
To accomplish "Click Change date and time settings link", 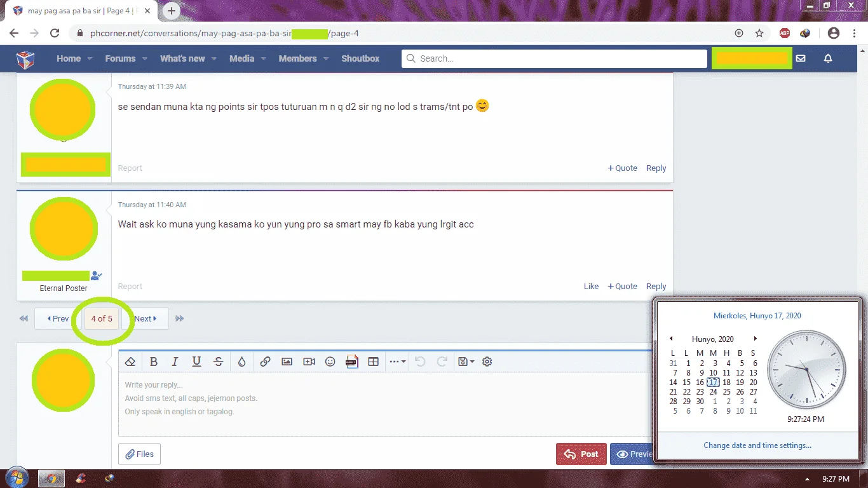I will [x=757, y=445].
